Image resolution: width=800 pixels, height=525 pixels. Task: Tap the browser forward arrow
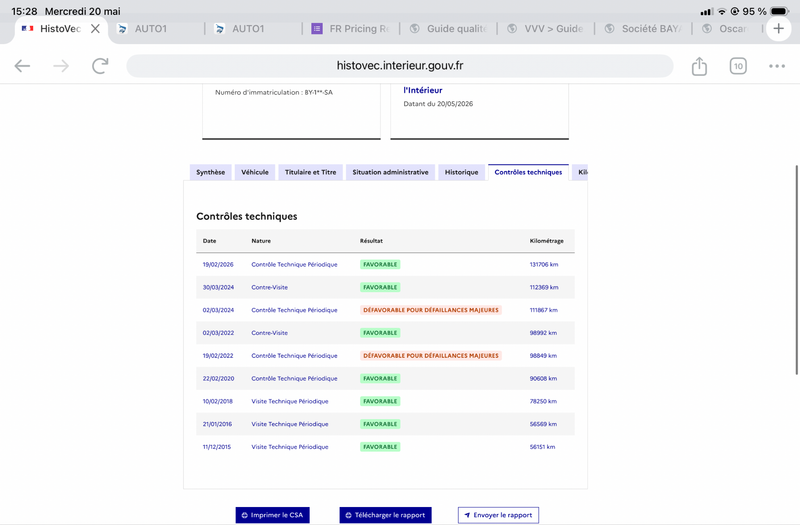(x=61, y=66)
